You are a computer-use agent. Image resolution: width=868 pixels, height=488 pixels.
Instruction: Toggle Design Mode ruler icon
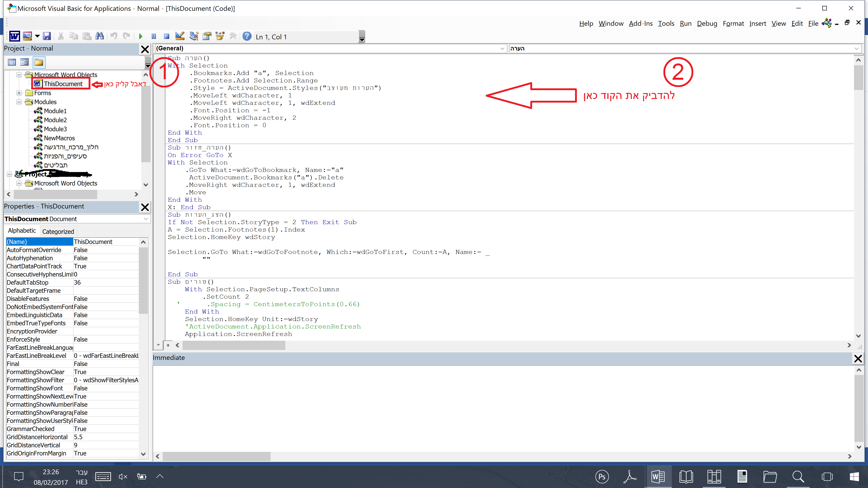[x=180, y=36]
